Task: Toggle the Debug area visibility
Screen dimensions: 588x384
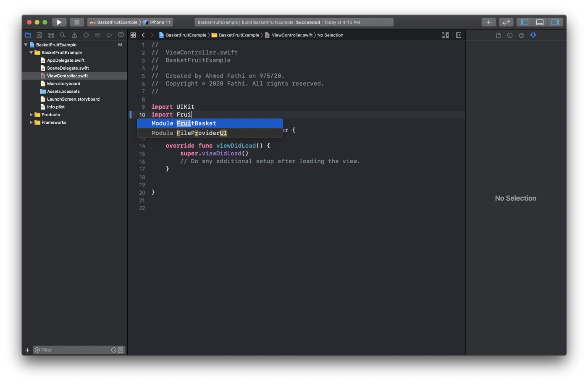Action: (540, 22)
